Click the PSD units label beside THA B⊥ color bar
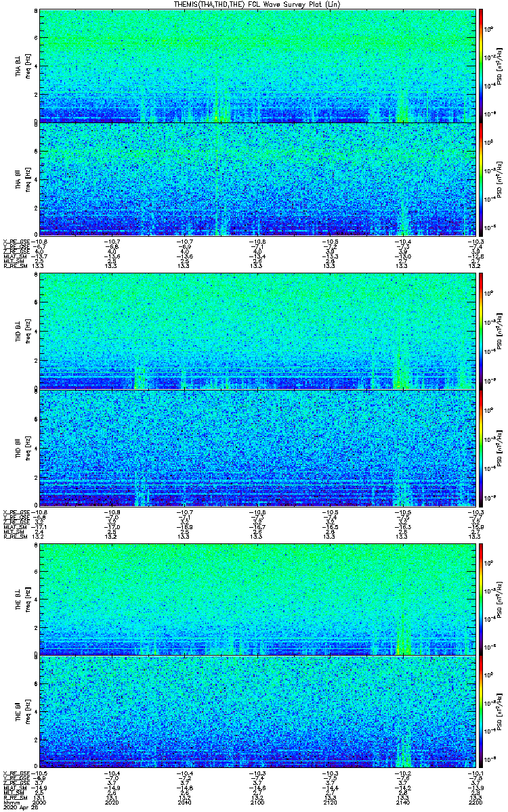Viewport: 508px width, 812px height. [500, 66]
